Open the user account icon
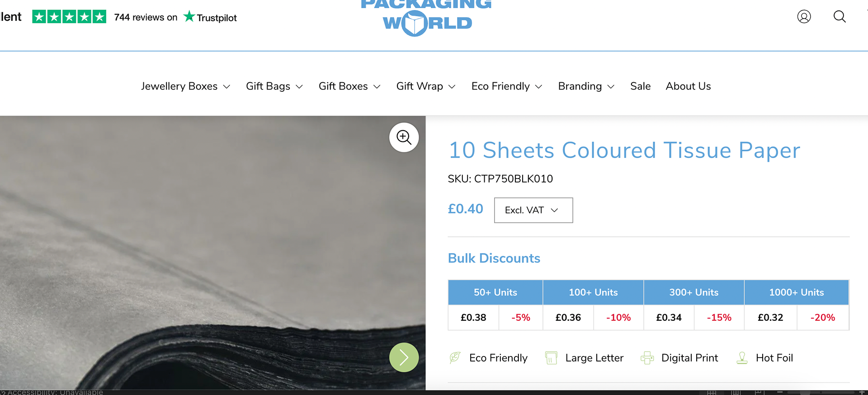Image resolution: width=868 pixels, height=395 pixels. click(x=804, y=17)
